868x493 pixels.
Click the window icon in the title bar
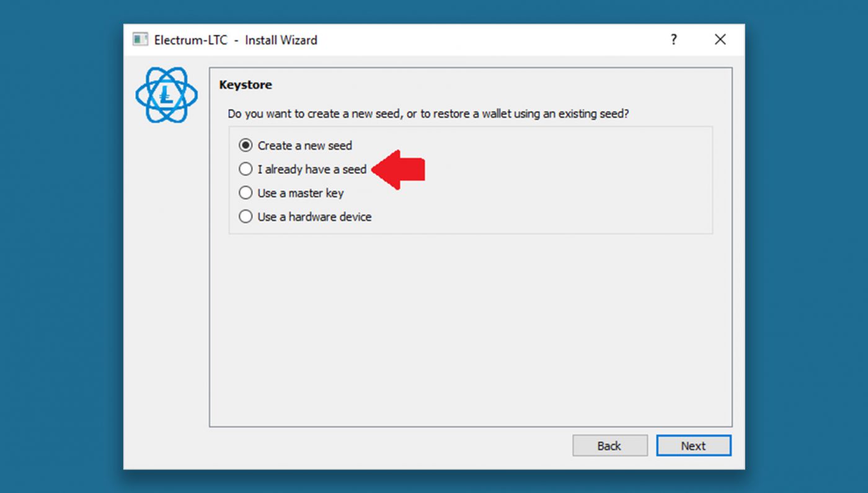140,40
